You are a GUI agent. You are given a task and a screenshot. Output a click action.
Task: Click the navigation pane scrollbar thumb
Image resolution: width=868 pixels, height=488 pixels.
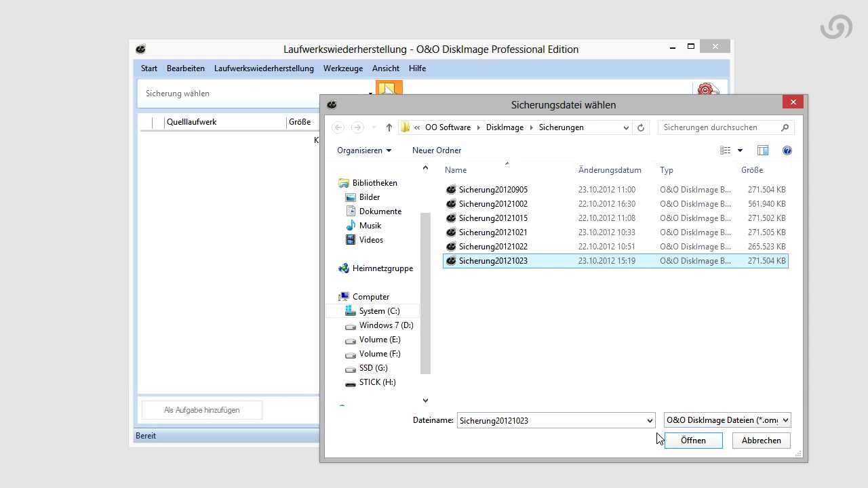pyautogui.click(x=425, y=293)
